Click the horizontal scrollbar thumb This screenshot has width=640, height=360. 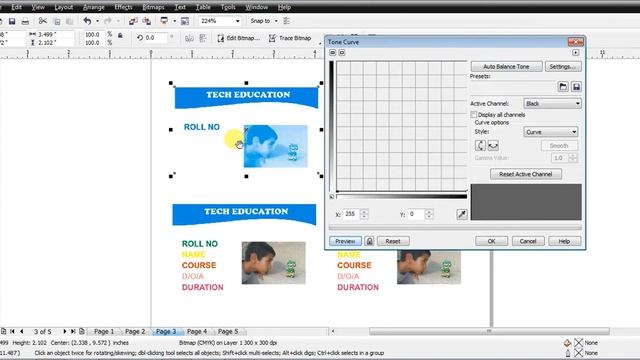point(489,331)
